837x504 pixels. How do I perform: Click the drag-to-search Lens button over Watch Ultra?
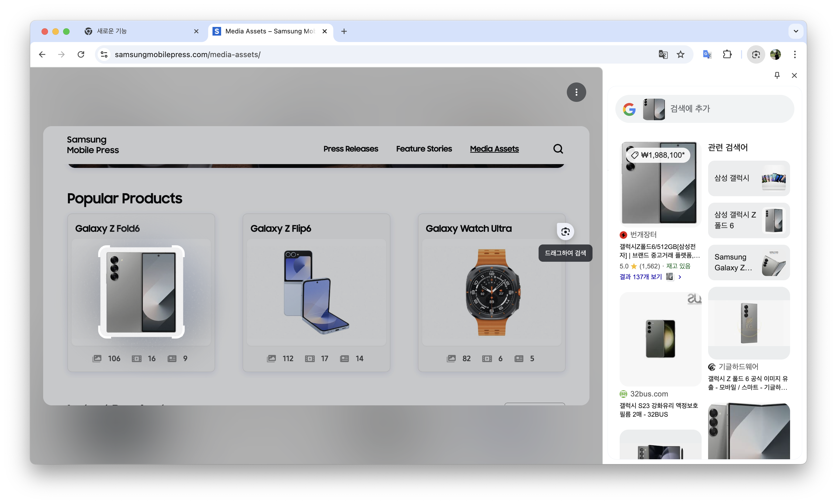[x=565, y=232]
